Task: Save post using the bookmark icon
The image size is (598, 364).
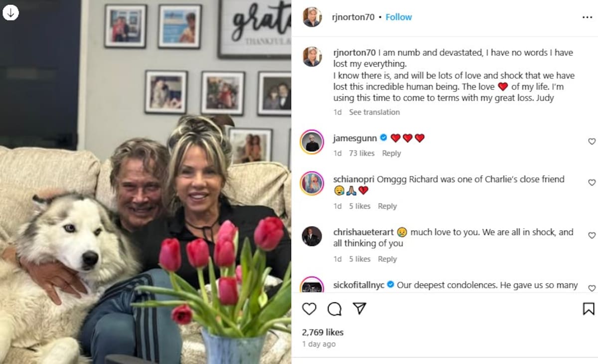Action: pyautogui.click(x=588, y=309)
